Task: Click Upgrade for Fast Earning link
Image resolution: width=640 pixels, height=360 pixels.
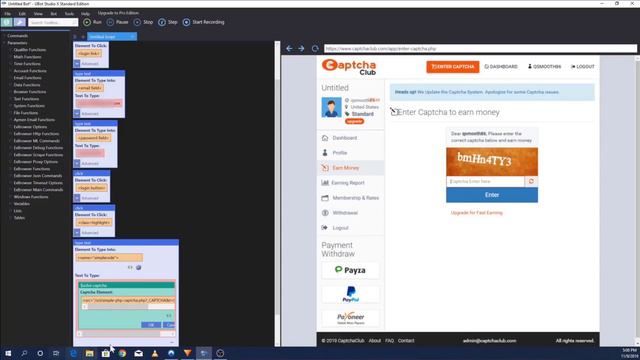Action: click(x=476, y=213)
